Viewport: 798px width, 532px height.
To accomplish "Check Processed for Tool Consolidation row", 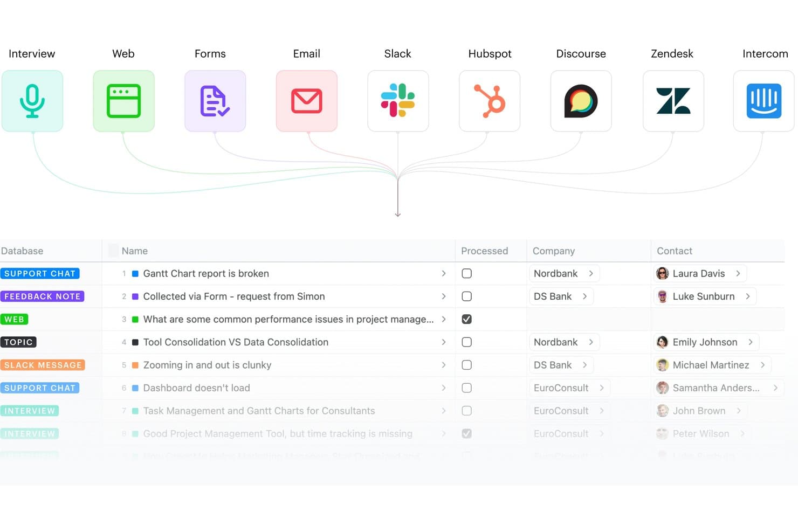I will click(467, 342).
